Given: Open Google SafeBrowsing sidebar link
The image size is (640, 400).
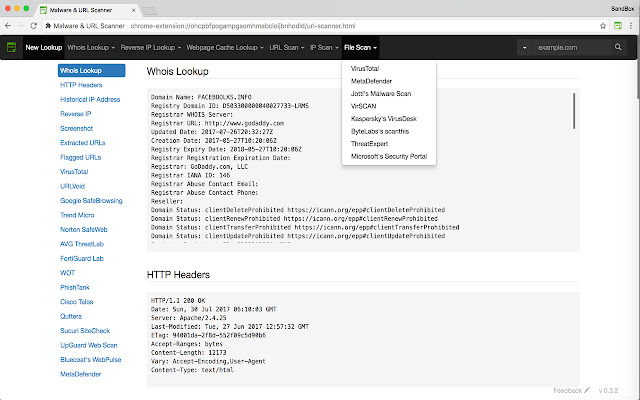Looking at the screenshot, I should point(91,201).
